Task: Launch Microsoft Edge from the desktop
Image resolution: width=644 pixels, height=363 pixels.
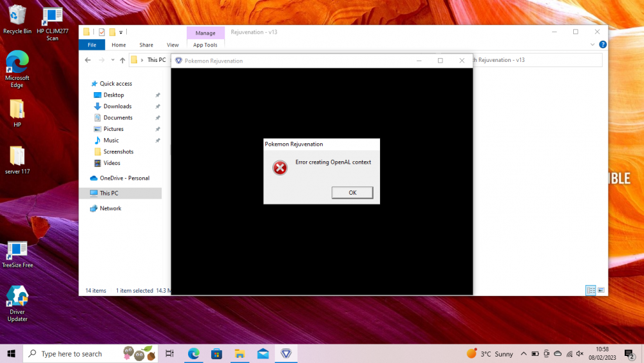Action: pyautogui.click(x=17, y=68)
